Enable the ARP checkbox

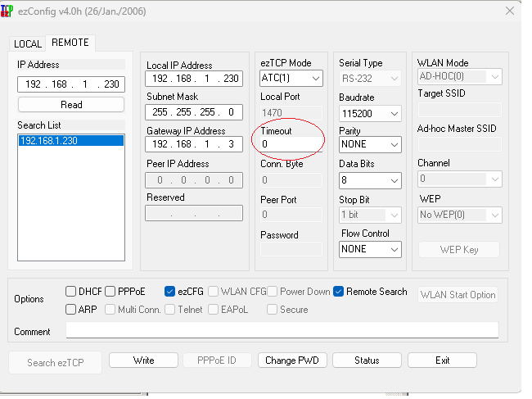pyautogui.click(x=70, y=310)
